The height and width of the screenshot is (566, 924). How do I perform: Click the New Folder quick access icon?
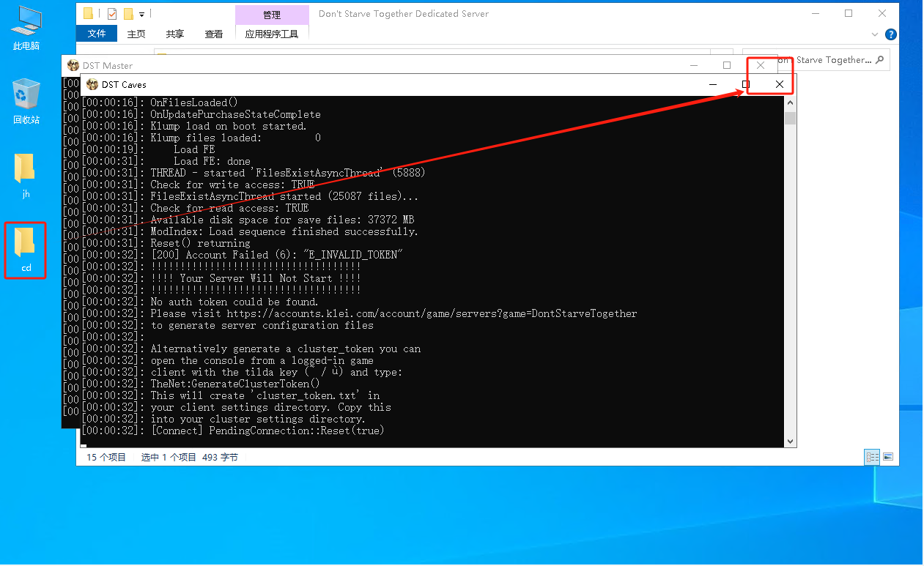tap(128, 13)
